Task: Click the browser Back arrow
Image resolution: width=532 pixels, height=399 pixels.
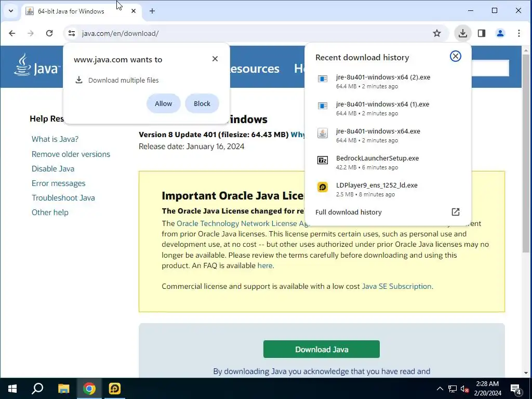Action: pyautogui.click(x=12, y=33)
